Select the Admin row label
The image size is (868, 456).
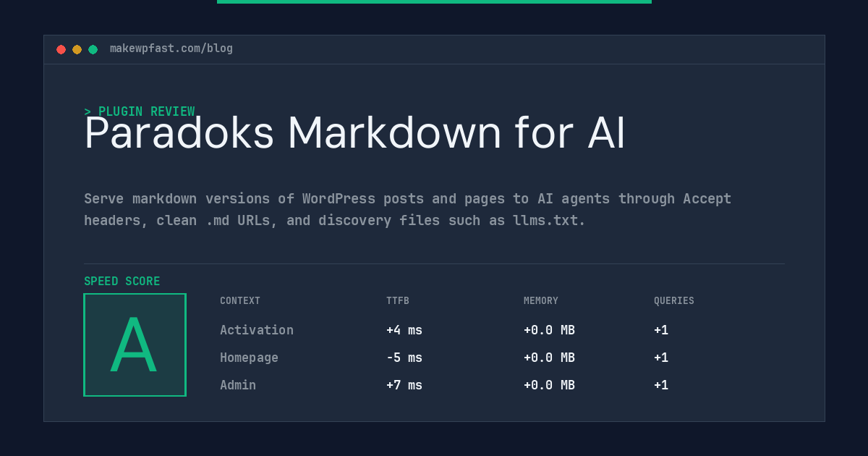click(238, 385)
